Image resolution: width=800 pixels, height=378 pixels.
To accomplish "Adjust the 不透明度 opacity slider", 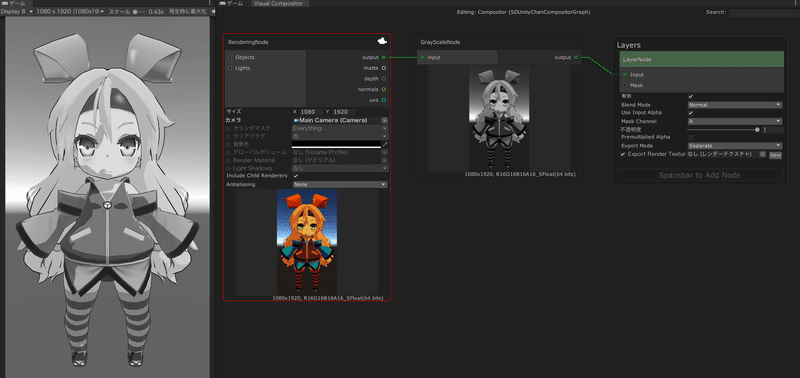I will coord(723,130).
